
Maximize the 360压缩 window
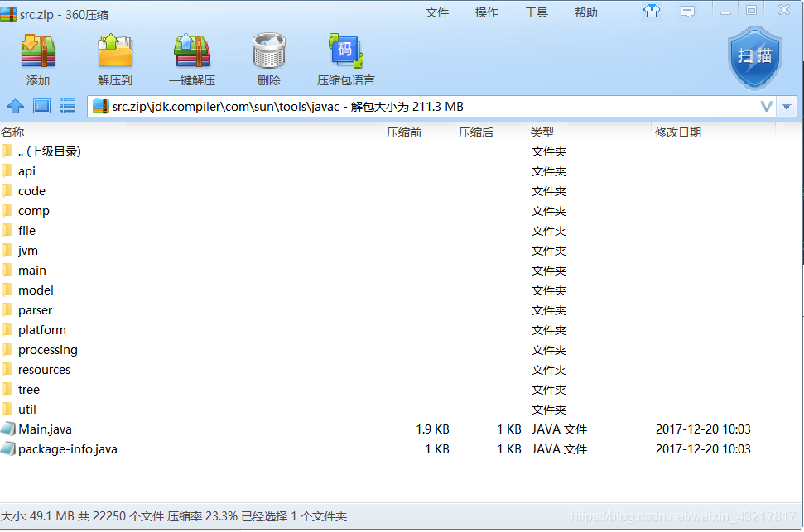click(x=751, y=10)
